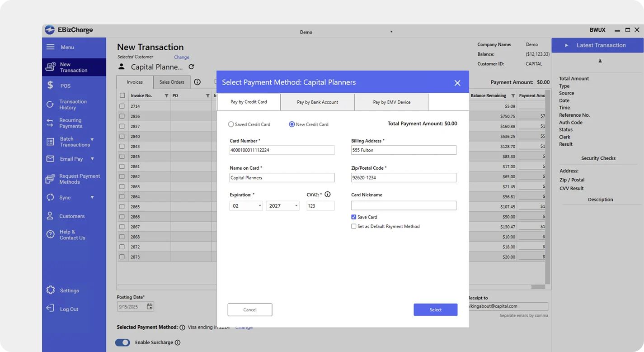This screenshot has width=644, height=352.
Task: Click the Billing Address field
Action: pos(404,150)
